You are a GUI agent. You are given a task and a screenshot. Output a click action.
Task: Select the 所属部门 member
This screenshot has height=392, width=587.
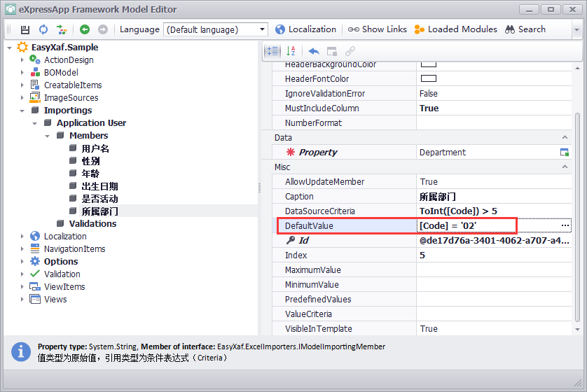(99, 211)
